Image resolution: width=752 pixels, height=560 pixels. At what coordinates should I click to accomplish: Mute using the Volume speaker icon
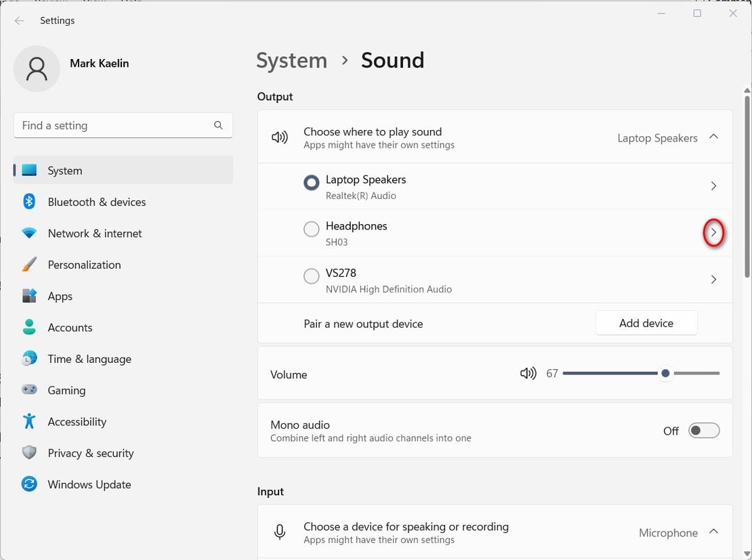[x=528, y=373]
